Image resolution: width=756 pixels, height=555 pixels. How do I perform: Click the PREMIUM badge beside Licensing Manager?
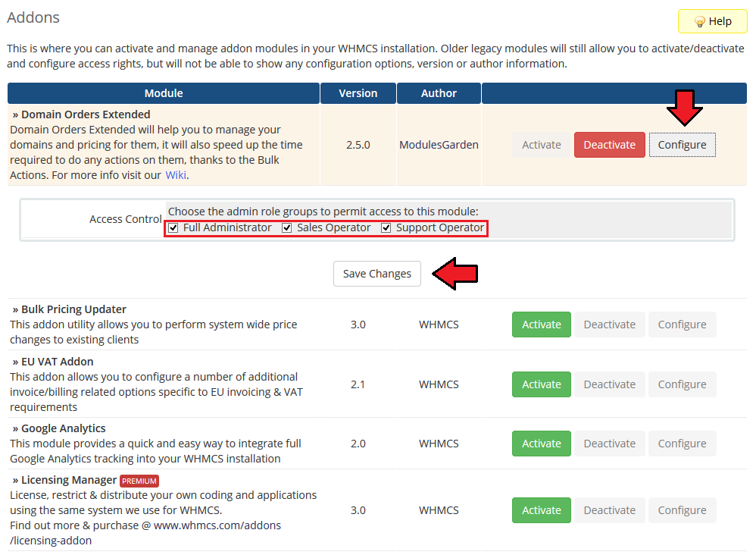pyautogui.click(x=139, y=481)
